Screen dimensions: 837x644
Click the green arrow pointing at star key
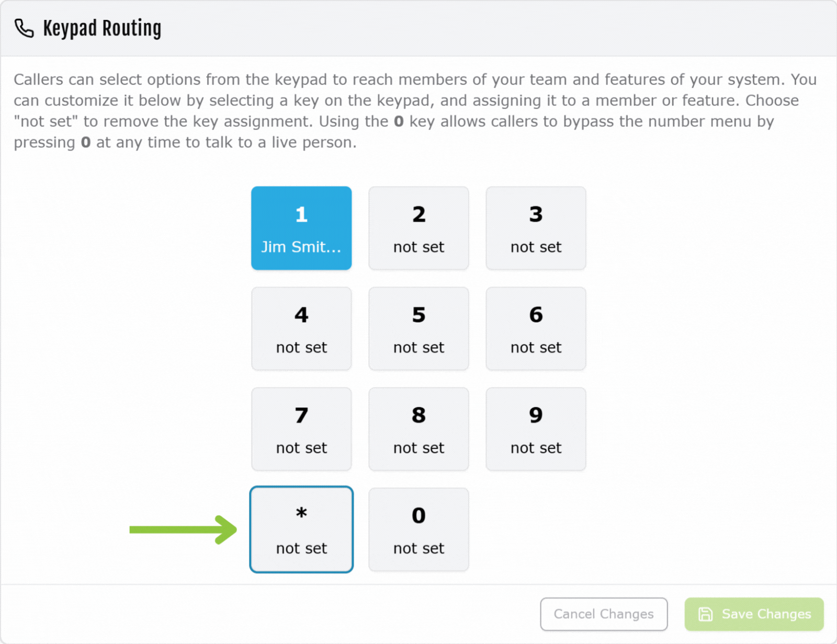(x=183, y=530)
